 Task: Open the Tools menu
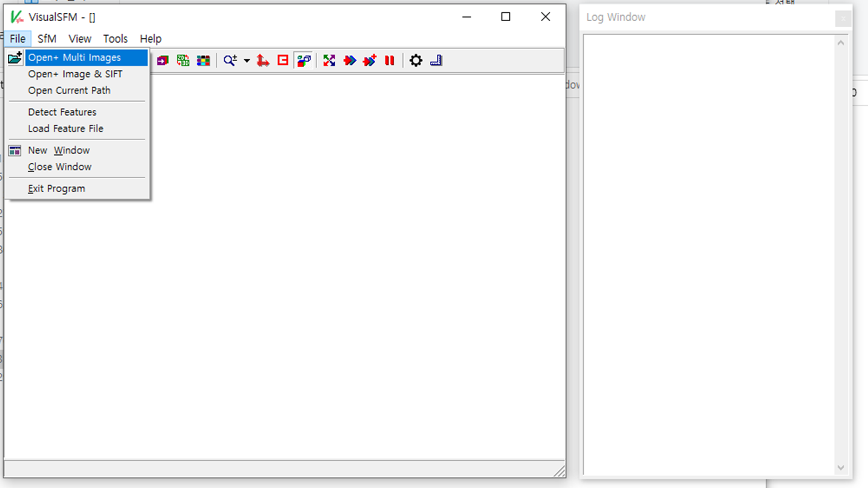pyautogui.click(x=115, y=39)
